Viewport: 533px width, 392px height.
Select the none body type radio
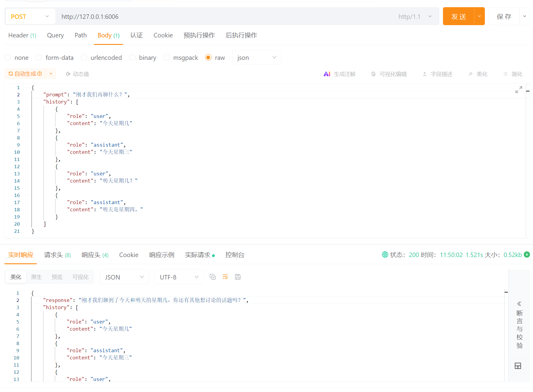point(8,57)
